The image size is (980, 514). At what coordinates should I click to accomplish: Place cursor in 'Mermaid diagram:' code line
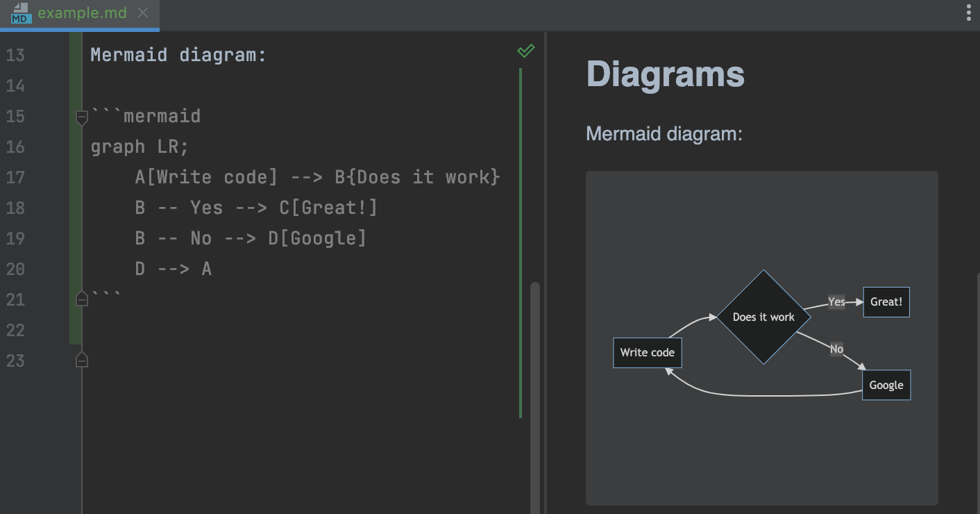[x=178, y=55]
